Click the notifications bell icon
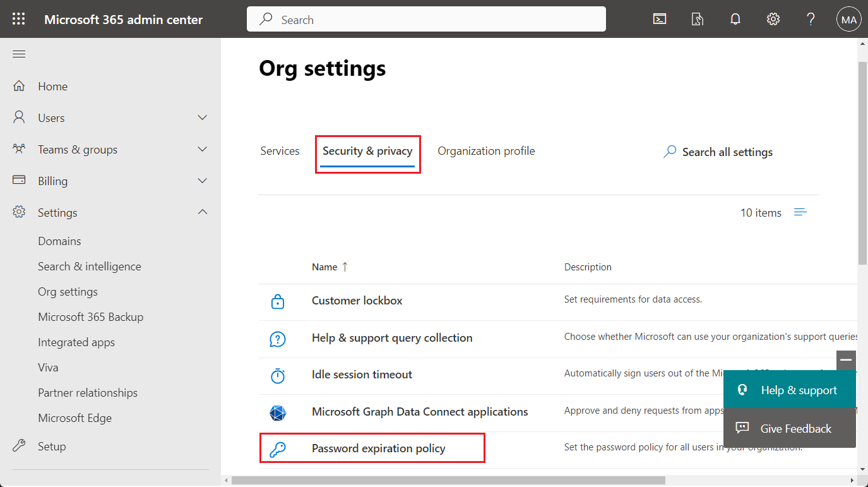 (x=735, y=19)
